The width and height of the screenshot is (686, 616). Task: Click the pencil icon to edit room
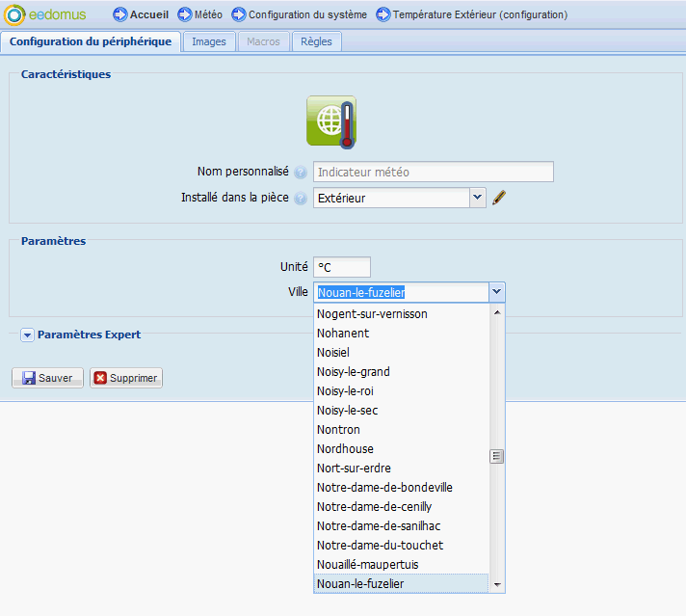pyautogui.click(x=499, y=198)
